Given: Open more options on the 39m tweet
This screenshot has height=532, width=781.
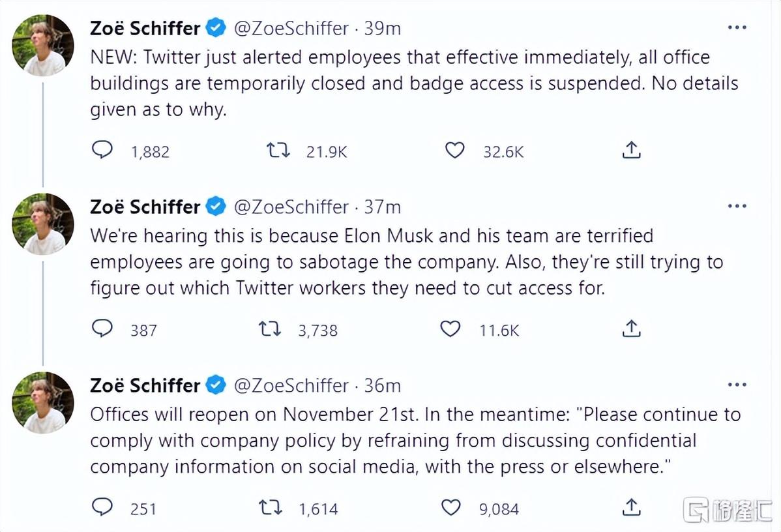Looking at the screenshot, I should pos(737,27).
